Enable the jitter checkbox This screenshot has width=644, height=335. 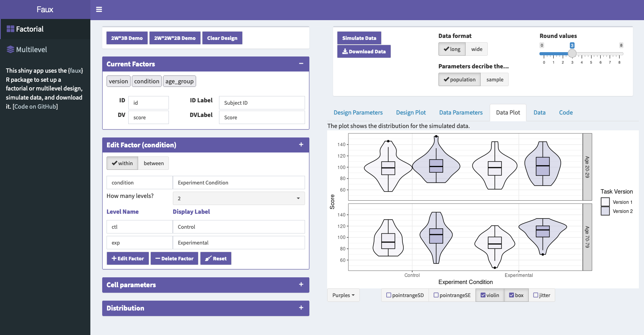[535, 295]
